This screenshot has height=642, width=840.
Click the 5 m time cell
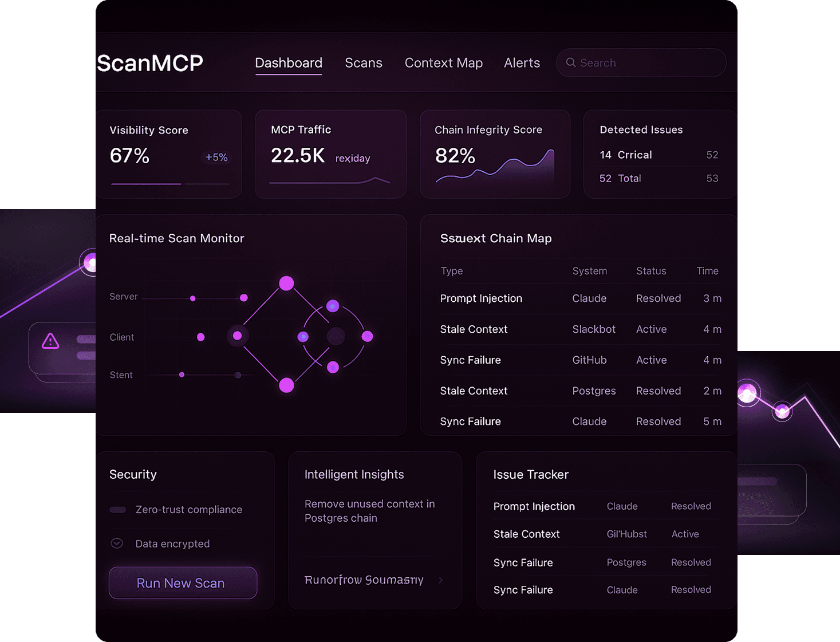coord(712,422)
